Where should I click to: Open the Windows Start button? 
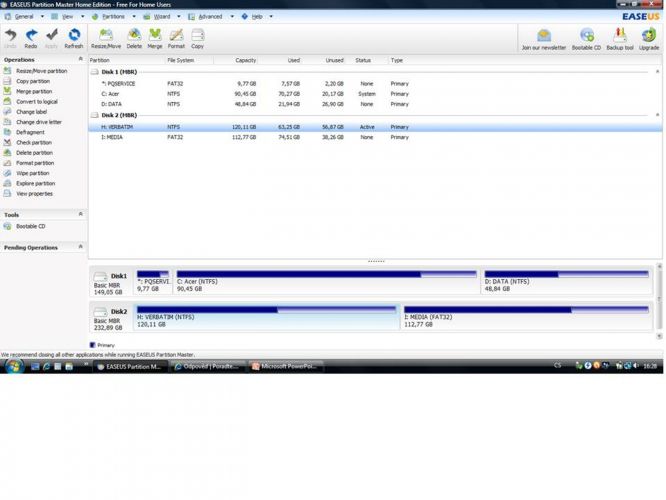[x=14, y=366]
